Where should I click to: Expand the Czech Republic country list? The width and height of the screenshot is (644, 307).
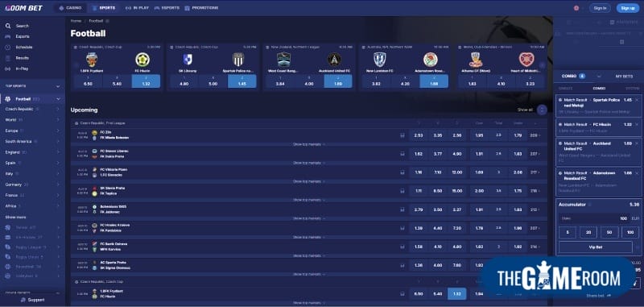pyautogui.click(x=57, y=110)
